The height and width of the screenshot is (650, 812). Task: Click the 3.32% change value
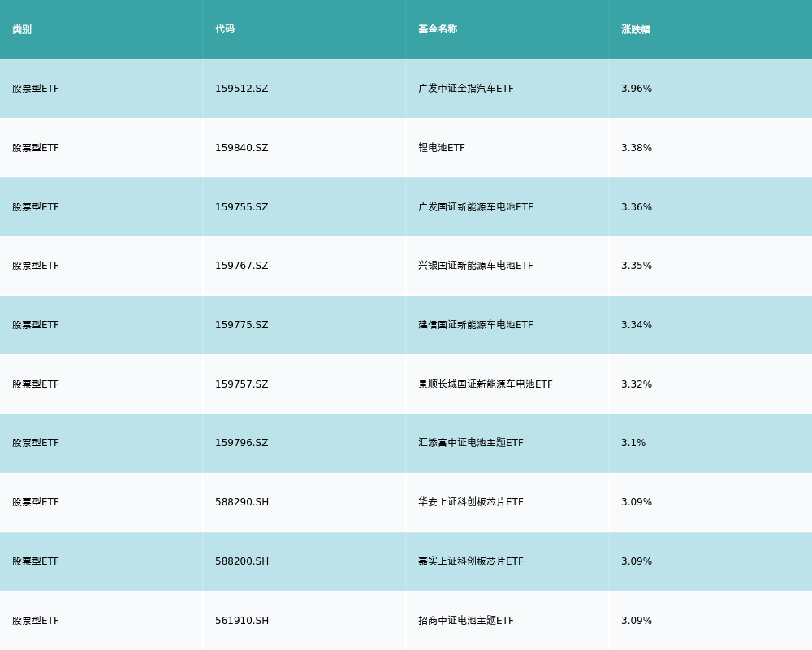[x=637, y=384]
